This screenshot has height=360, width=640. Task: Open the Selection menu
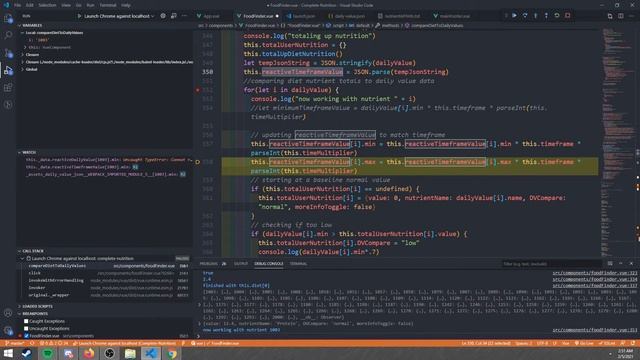point(47,5)
